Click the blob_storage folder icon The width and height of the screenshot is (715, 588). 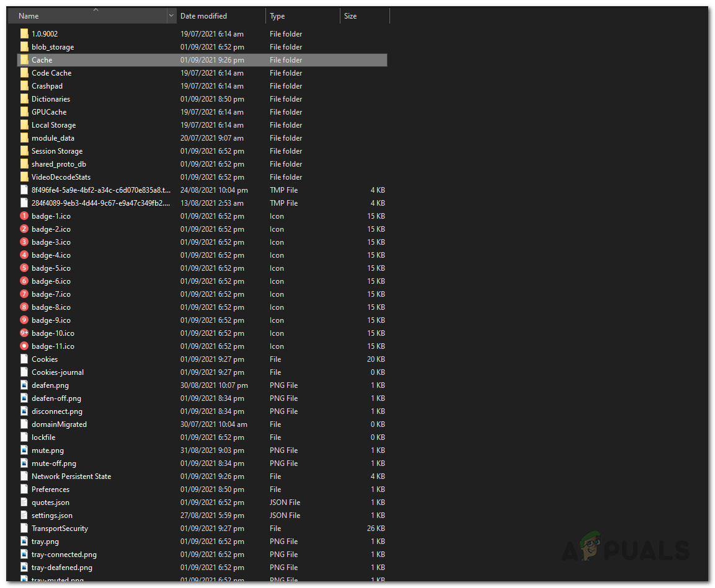pyautogui.click(x=24, y=47)
